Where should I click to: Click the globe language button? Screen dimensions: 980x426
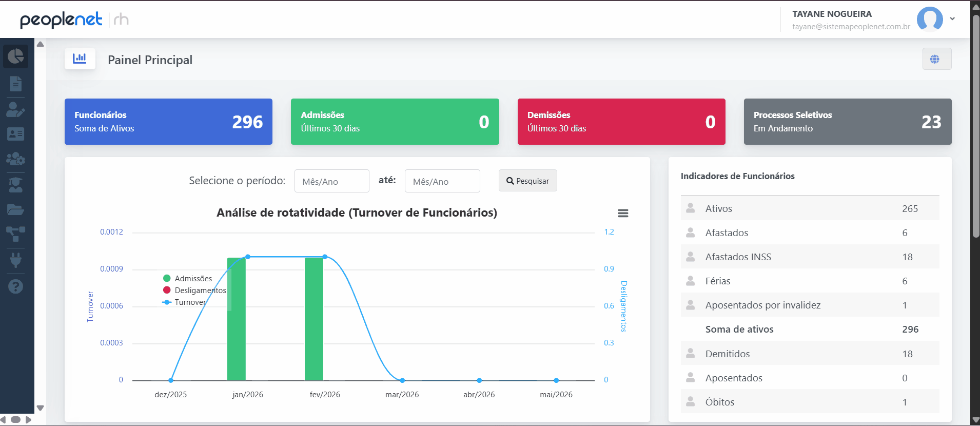(936, 59)
